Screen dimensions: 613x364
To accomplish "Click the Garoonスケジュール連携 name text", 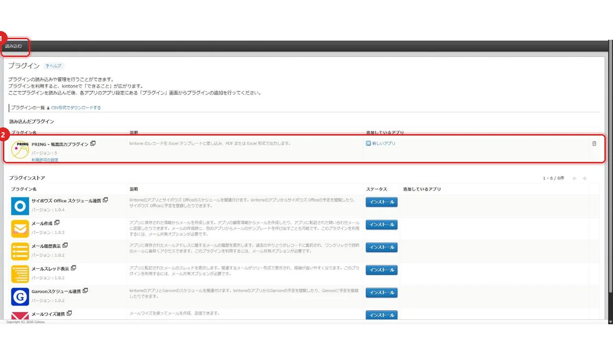I will click(56, 292).
